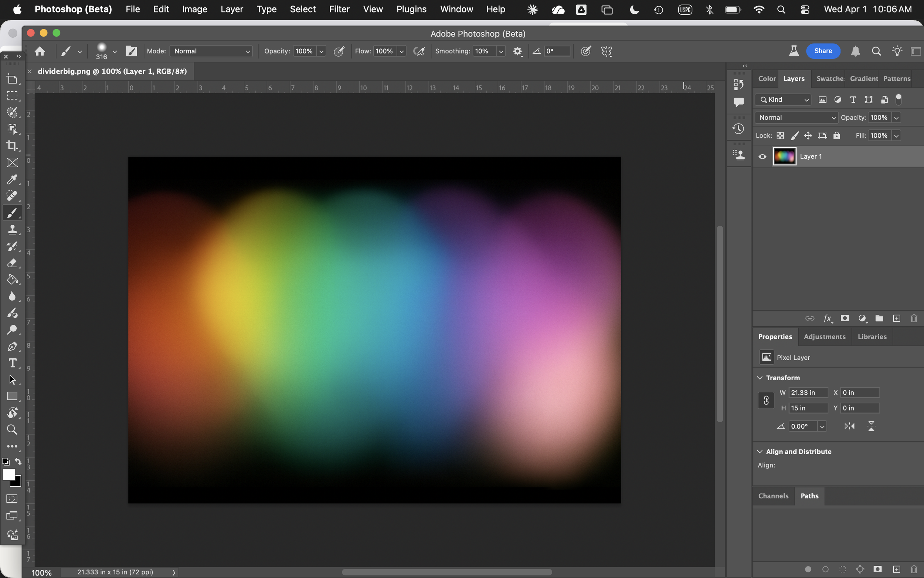Collapse the Transform section
The height and width of the screenshot is (578, 924).
coord(760,378)
